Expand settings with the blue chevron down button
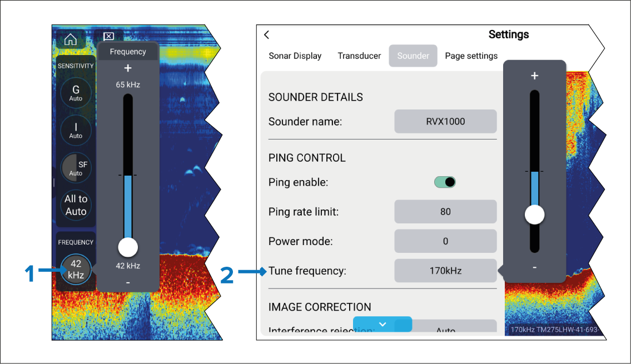Screen dimensions: 631x364 382,324
